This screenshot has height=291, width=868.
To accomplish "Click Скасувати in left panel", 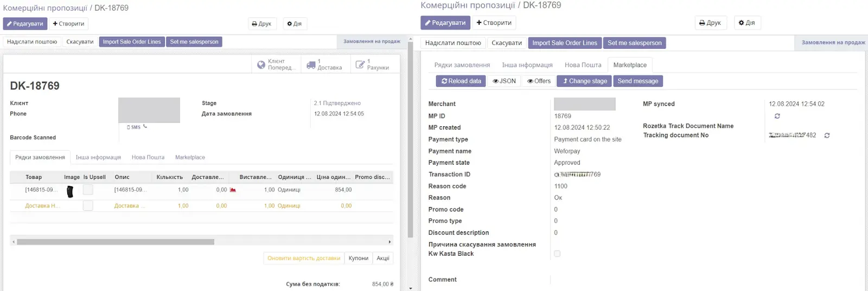I will click(x=80, y=42).
